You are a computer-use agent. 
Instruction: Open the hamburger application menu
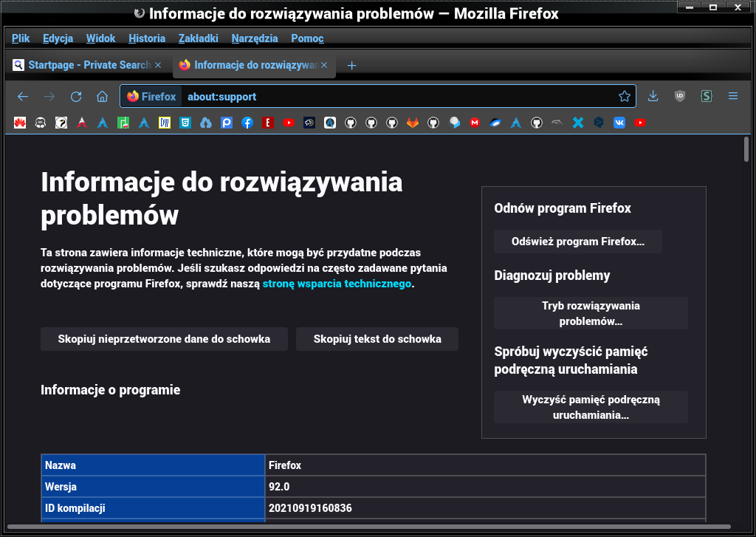click(733, 96)
